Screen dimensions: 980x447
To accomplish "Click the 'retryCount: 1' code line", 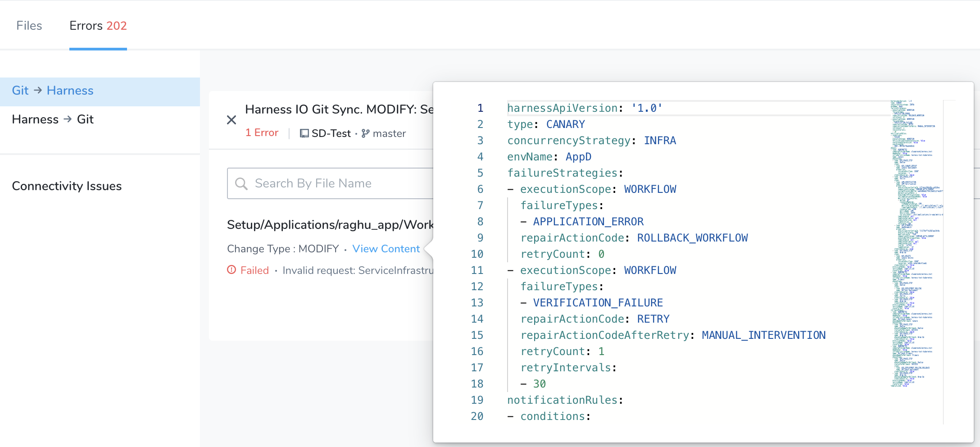I will (563, 351).
